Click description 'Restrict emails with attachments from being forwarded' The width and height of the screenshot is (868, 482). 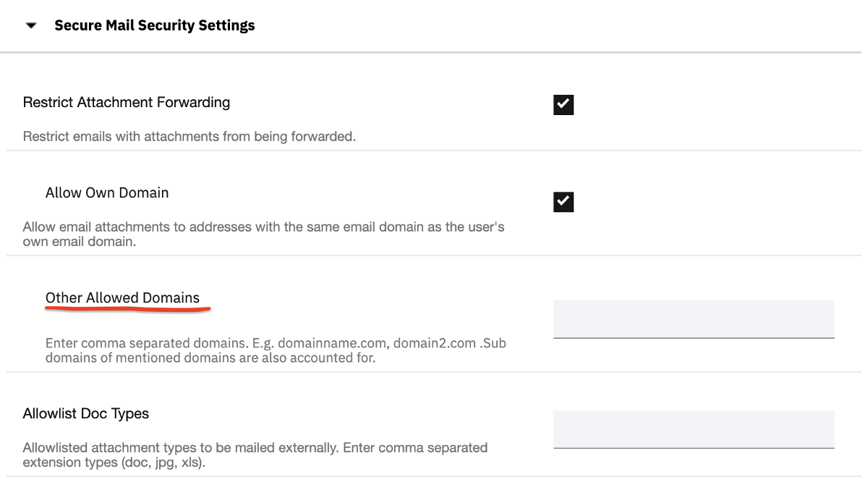coord(190,137)
